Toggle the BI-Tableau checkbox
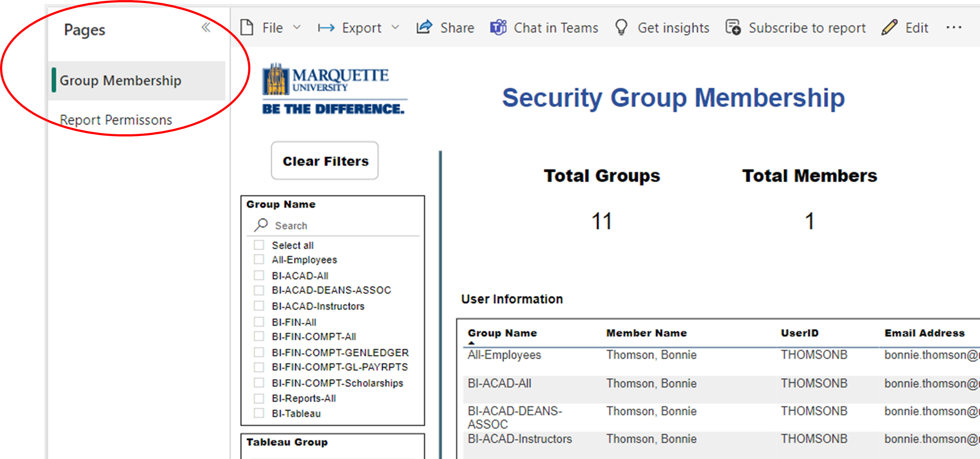This screenshot has width=980, height=459. [259, 413]
